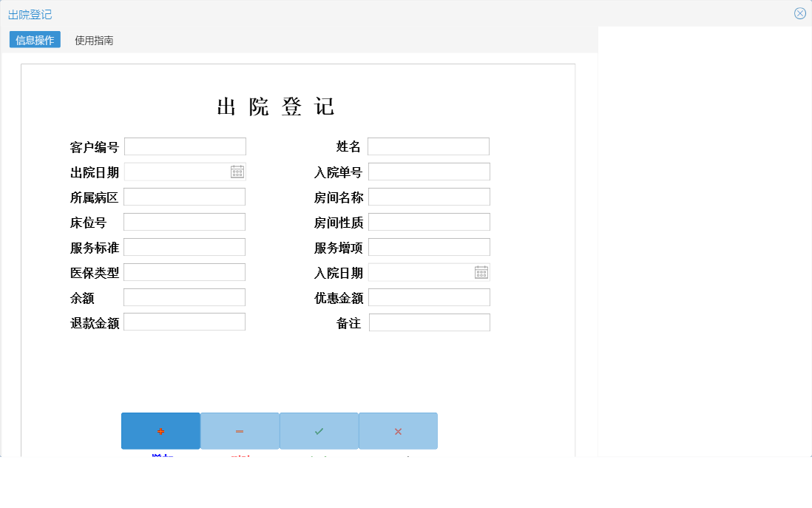Screen dimensions: 812x508
Task: Close the 出院登记 dialog
Action: (799, 13)
